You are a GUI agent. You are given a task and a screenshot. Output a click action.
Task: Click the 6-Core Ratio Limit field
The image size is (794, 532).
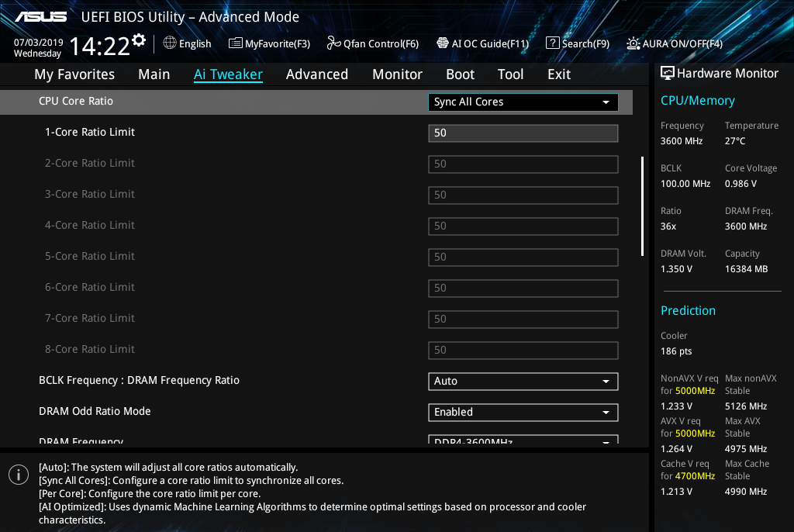tap(523, 288)
